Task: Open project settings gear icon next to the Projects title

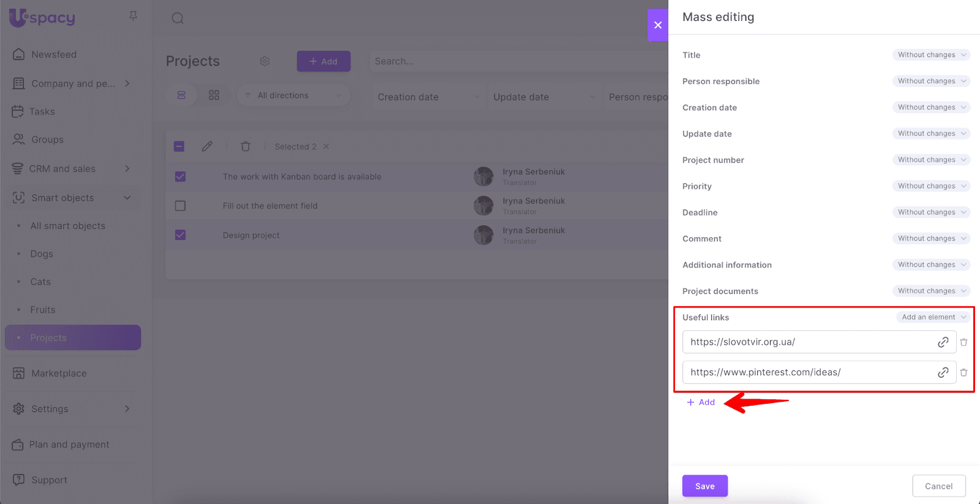Action: click(265, 61)
